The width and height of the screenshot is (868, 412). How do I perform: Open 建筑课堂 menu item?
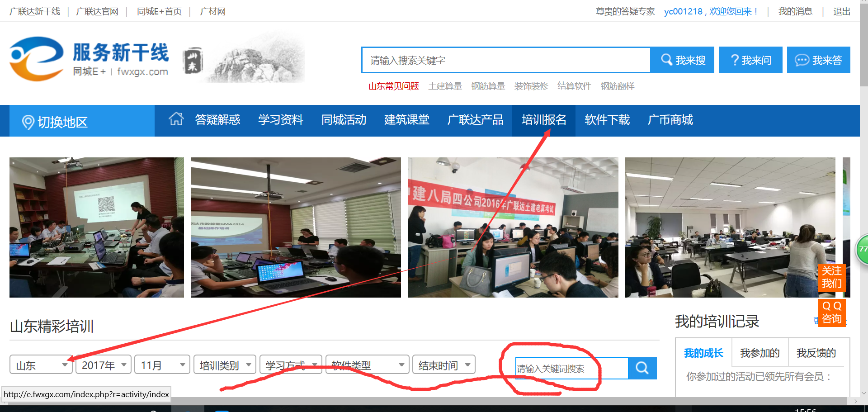407,120
